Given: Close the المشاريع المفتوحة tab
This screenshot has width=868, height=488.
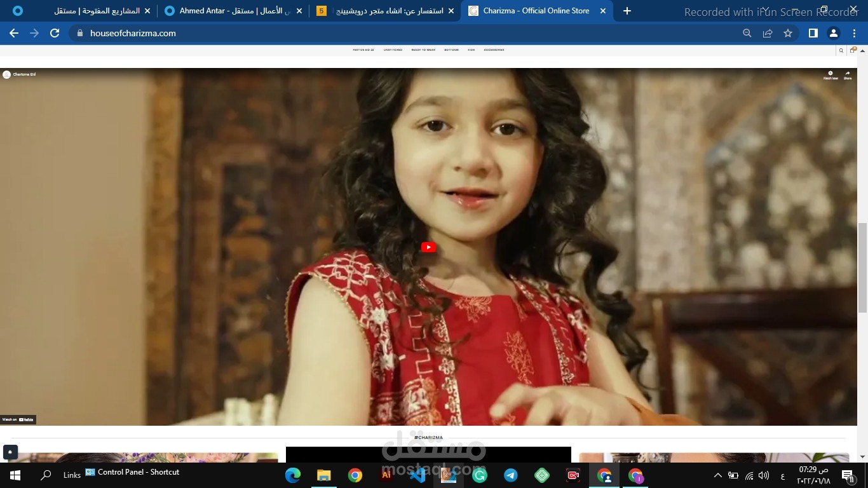Looking at the screenshot, I should (147, 11).
